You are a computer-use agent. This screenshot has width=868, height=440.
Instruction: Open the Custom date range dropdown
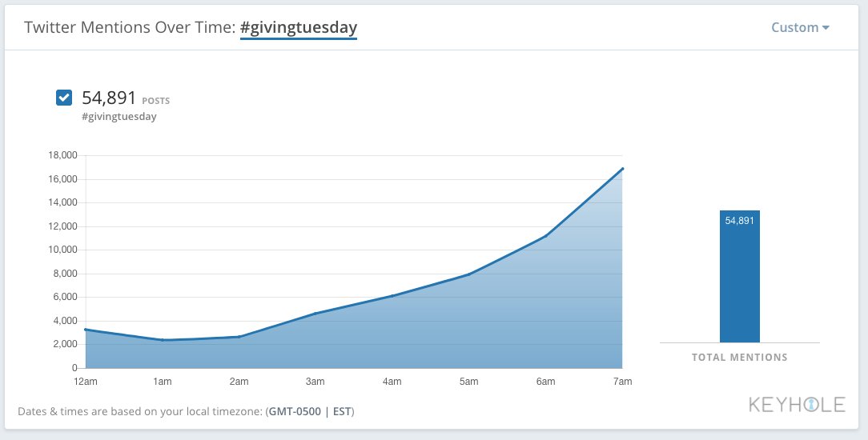point(800,27)
